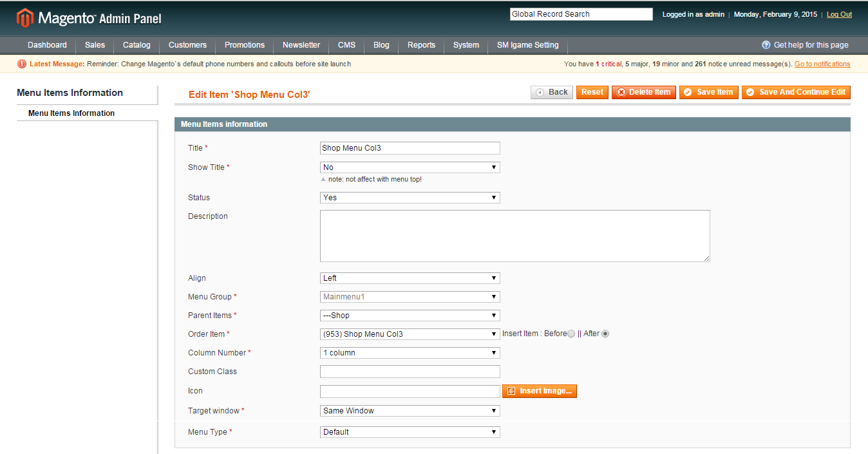Open the Order Item dropdown

410,334
